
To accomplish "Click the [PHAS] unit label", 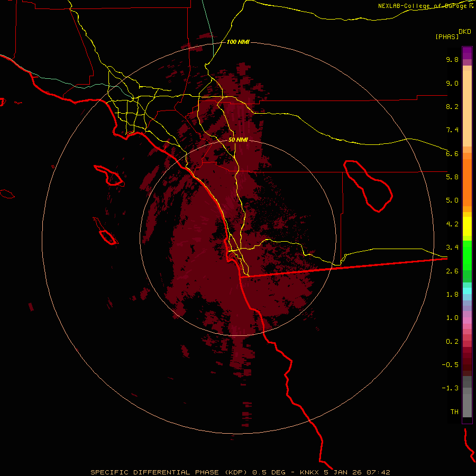I will (447, 37).
